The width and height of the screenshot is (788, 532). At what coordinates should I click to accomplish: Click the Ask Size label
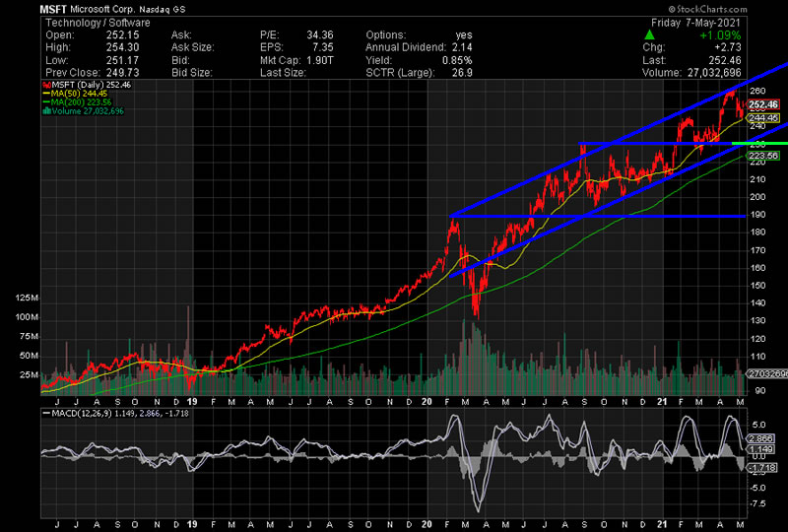pyautogui.click(x=193, y=47)
